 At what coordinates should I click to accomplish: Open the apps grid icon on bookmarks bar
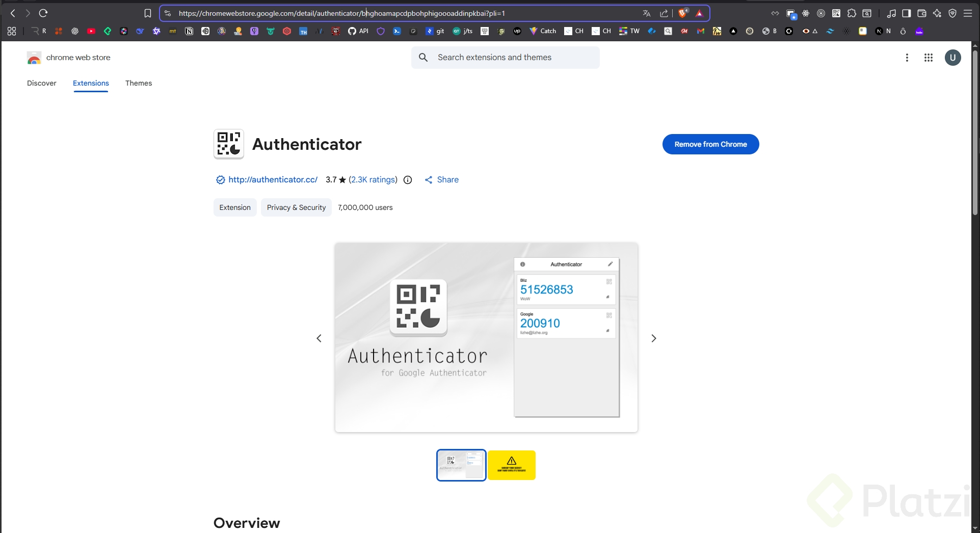click(12, 31)
